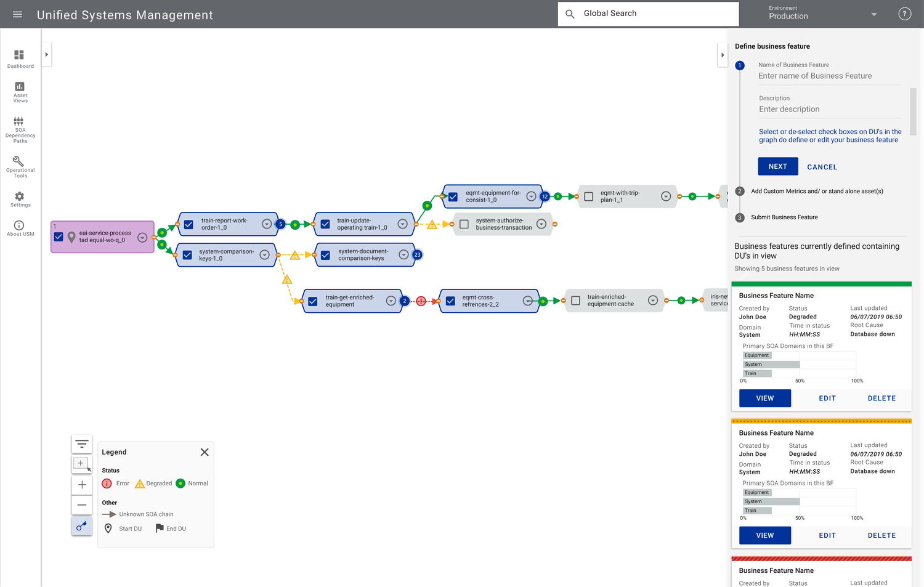The height and width of the screenshot is (587, 924).
Task: Click badge 23 on system-document-comparison-keys node
Action: coord(417,254)
